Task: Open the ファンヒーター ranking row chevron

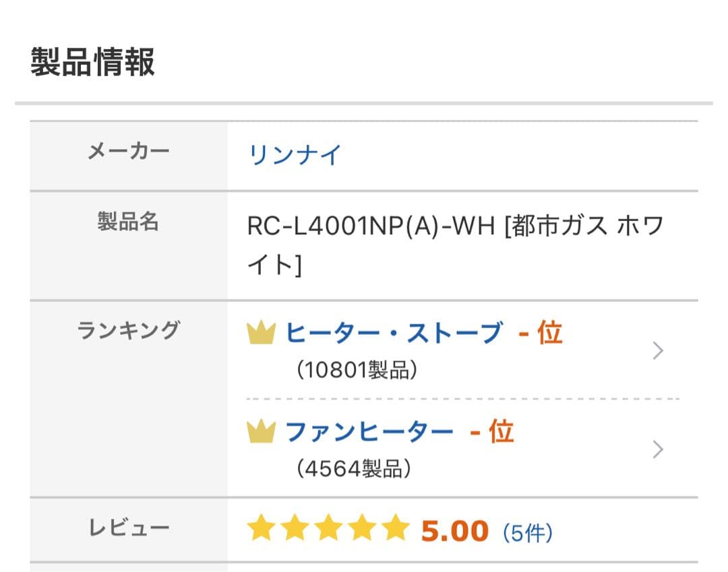Action: click(658, 449)
